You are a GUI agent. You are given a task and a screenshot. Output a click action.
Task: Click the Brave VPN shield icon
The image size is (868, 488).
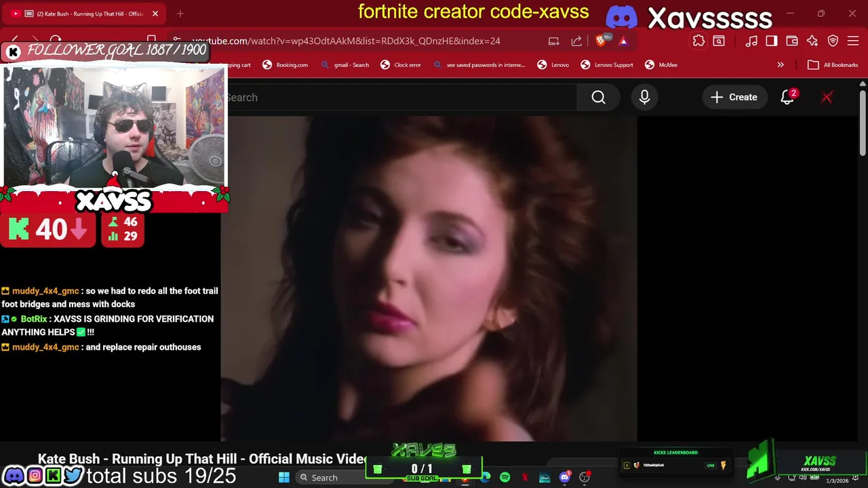[833, 41]
